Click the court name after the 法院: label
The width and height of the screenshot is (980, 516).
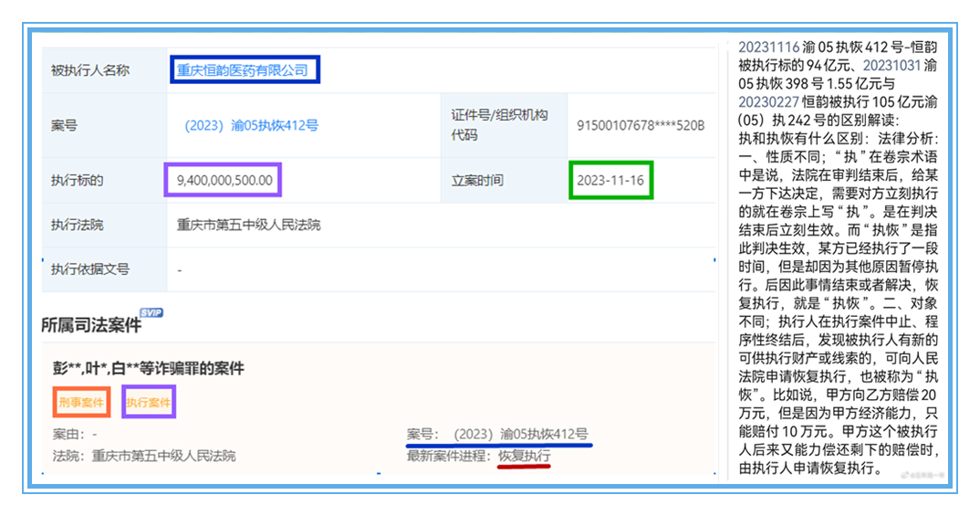point(163,456)
